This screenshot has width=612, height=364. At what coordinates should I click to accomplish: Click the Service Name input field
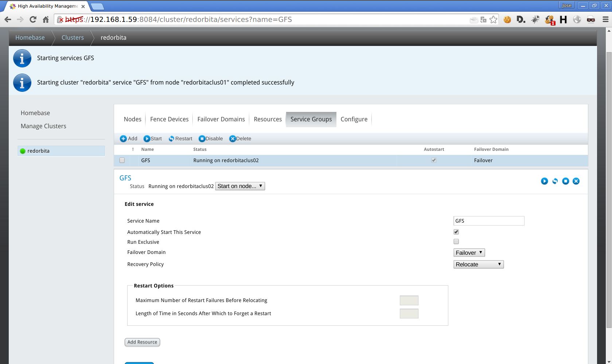[x=488, y=221]
